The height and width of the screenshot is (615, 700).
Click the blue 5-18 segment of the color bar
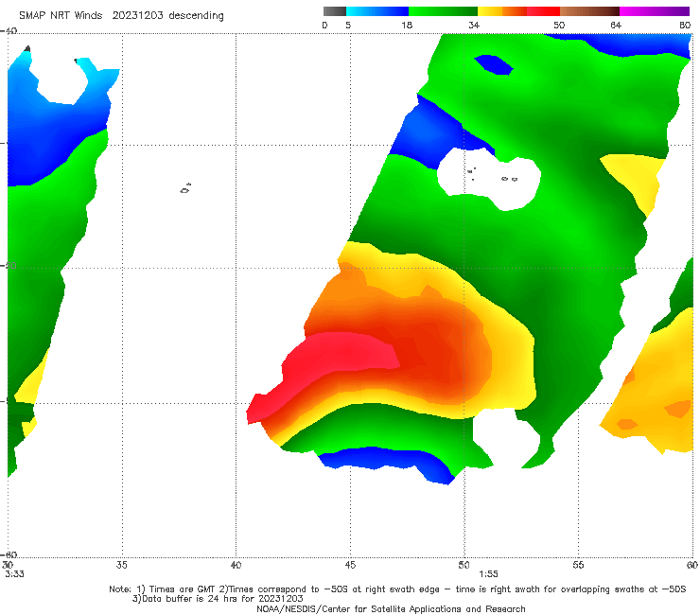(377, 11)
